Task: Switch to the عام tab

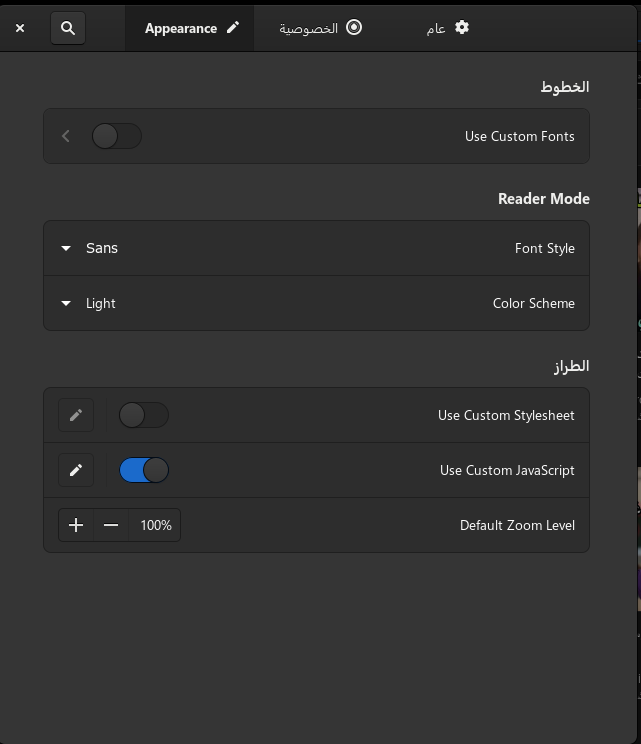Action: (x=436, y=28)
